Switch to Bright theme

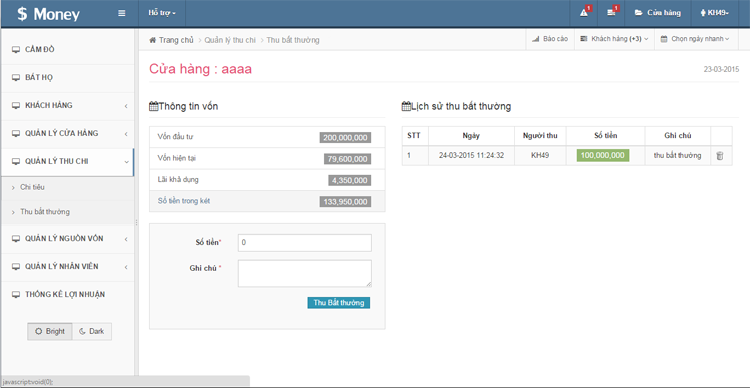pos(50,332)
